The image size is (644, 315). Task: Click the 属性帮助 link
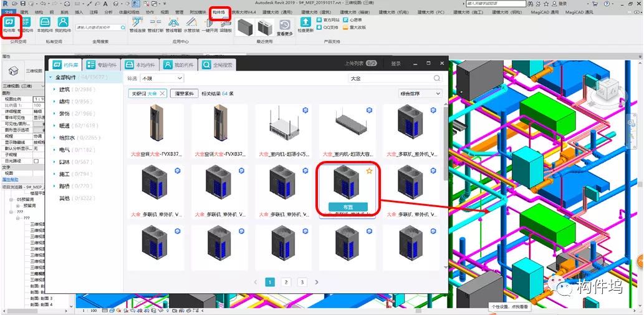[x=10, y=180]
